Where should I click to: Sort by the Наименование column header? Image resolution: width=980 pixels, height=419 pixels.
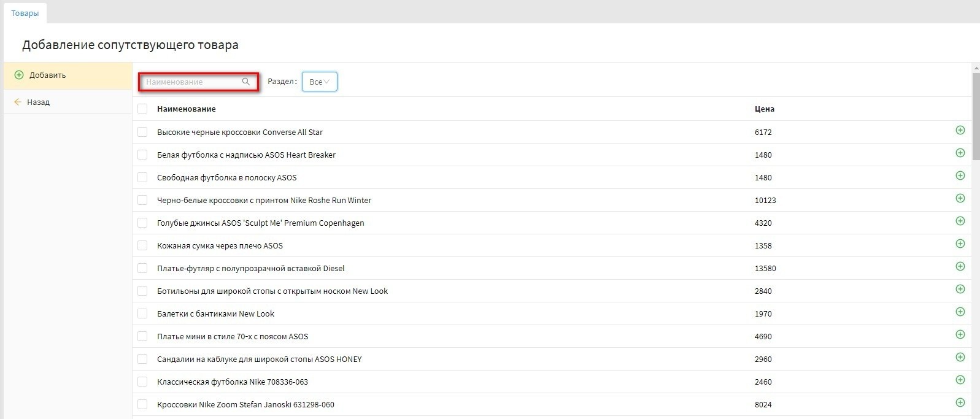(186, 109)
